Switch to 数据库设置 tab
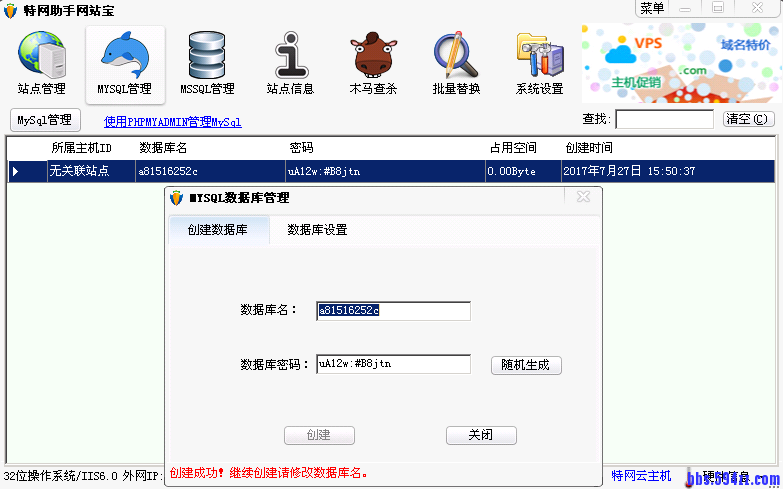Screen dimensions: 783x489 point(317,230)
